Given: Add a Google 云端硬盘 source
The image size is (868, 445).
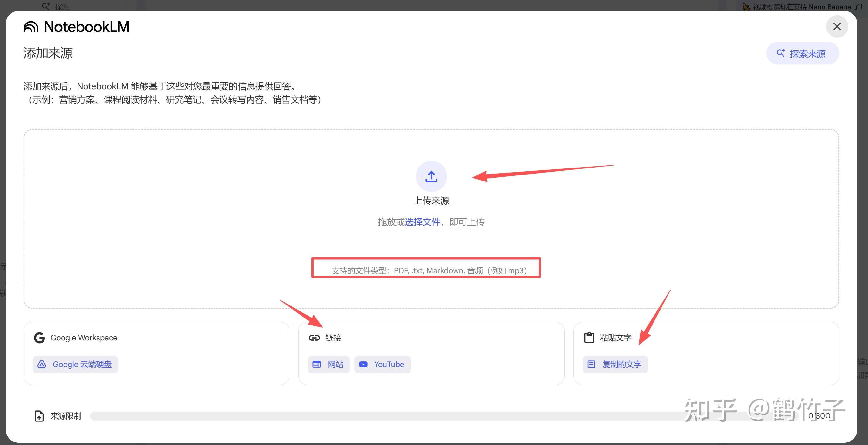Looking at the screenshot, I should (x=76, y=365).
